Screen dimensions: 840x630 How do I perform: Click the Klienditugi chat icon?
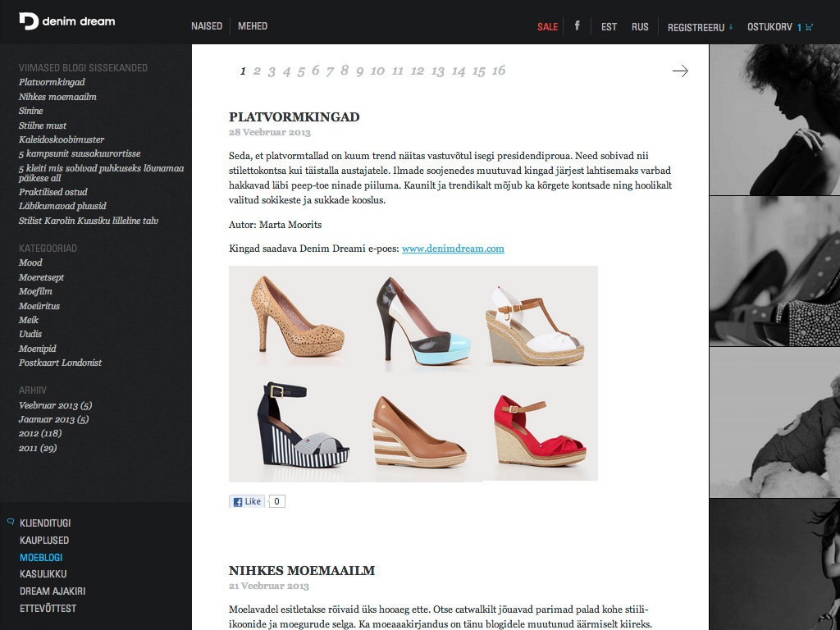11,522
